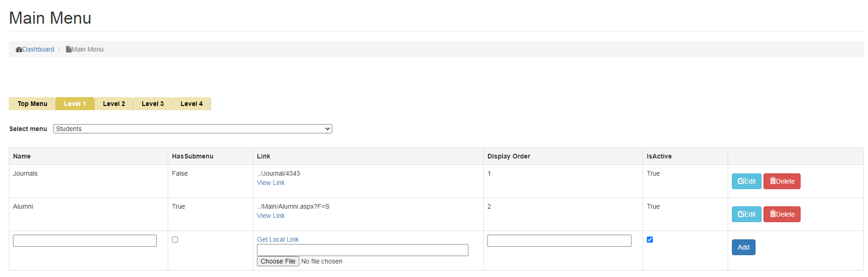Click the pencil icon on Journals Edit button
The width and height of the screenshot is (868, 277).
(741, 181)
